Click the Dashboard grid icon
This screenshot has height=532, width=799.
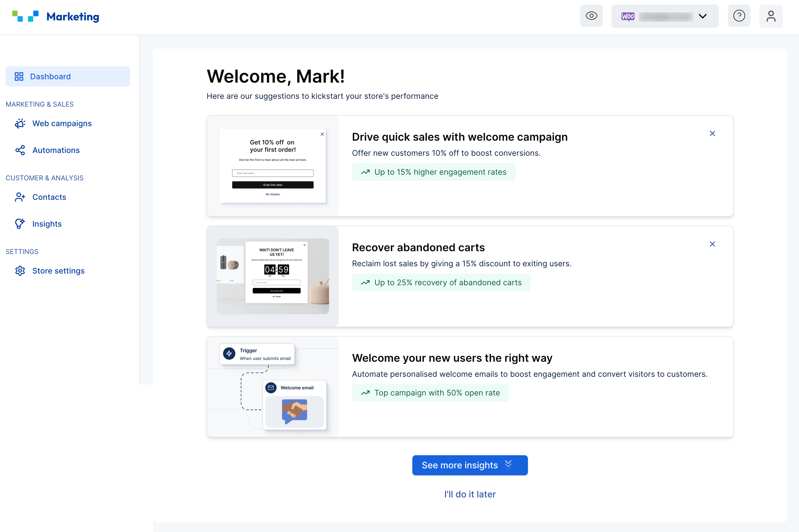pyautogui.click(x=19, y=76)
